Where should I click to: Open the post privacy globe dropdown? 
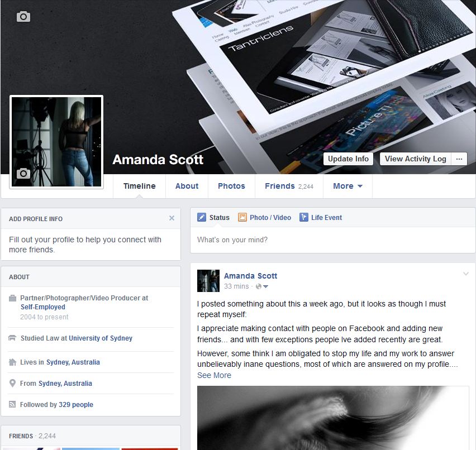(261, 286)
